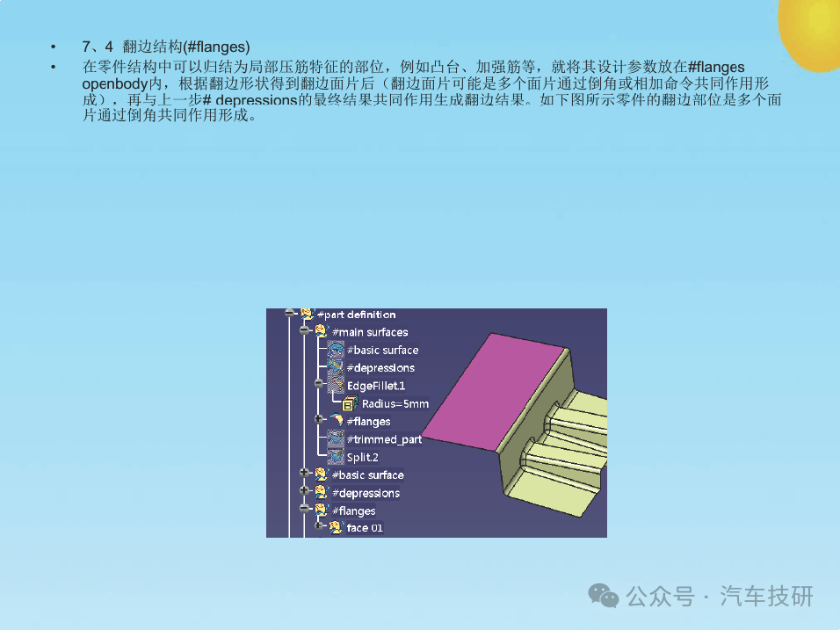Viewport: 840px width, 630px height.
Task: Expand the #basic surface open body below Split.2
Action: (304, 473)
